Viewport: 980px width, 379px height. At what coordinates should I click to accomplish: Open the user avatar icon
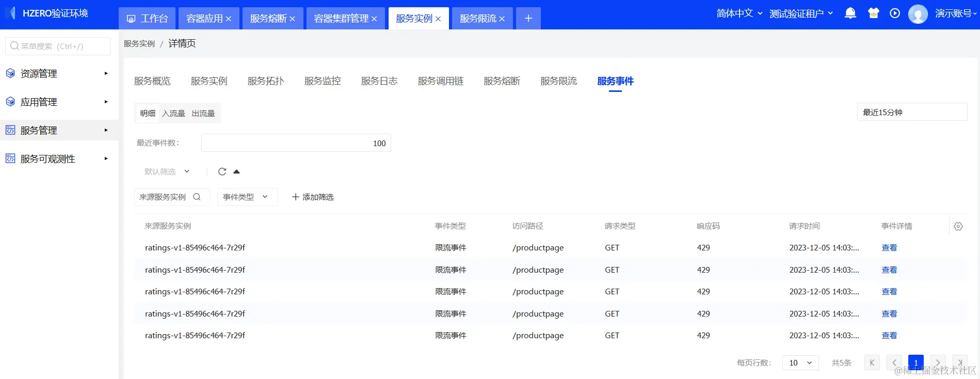point(918,14)
